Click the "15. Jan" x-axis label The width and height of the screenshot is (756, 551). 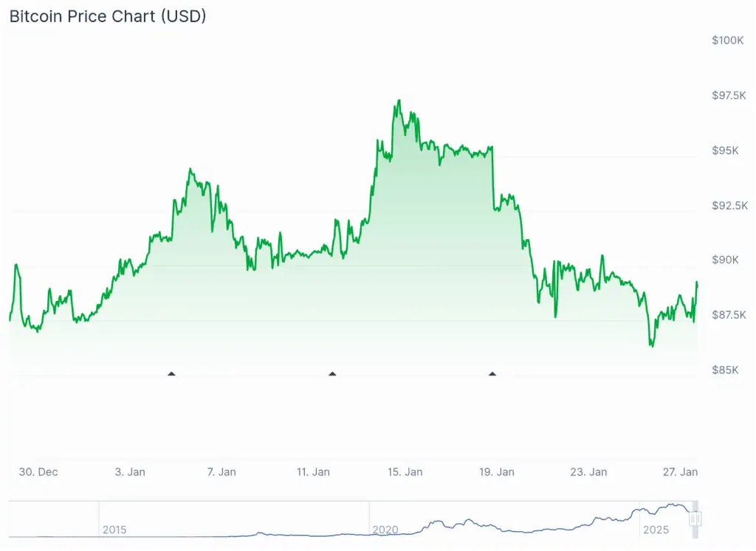[x=405, y=471]
